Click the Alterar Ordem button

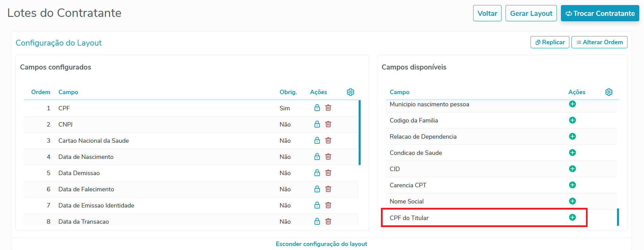click(x=599, y=42)
